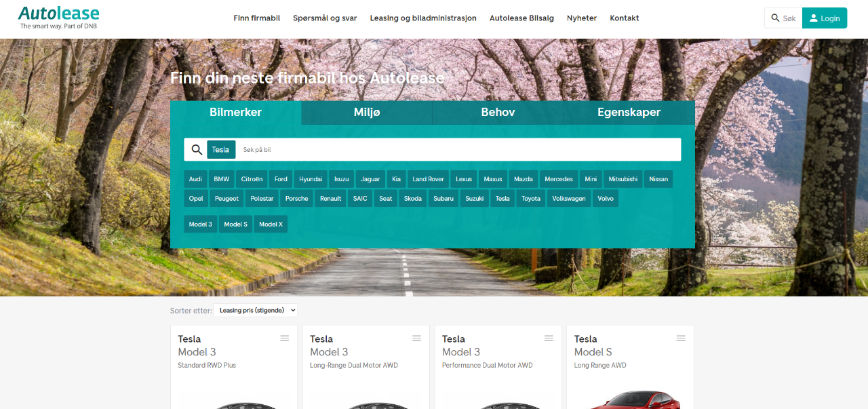Image resolution: width=868 pixels, height=409 pixels.
Task: Click Tesla chip in brand list
Action: click(502, 198)
